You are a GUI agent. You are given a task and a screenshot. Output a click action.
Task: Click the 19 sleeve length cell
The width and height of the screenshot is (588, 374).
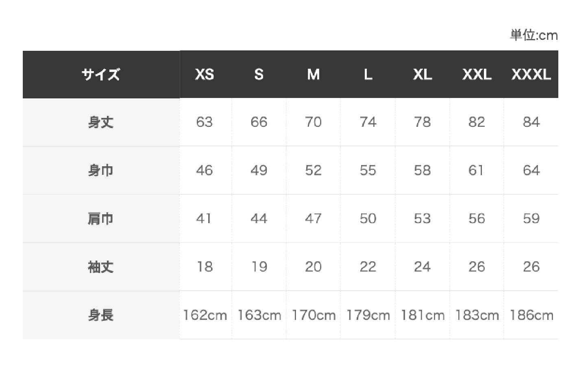(x=259, y=267)
